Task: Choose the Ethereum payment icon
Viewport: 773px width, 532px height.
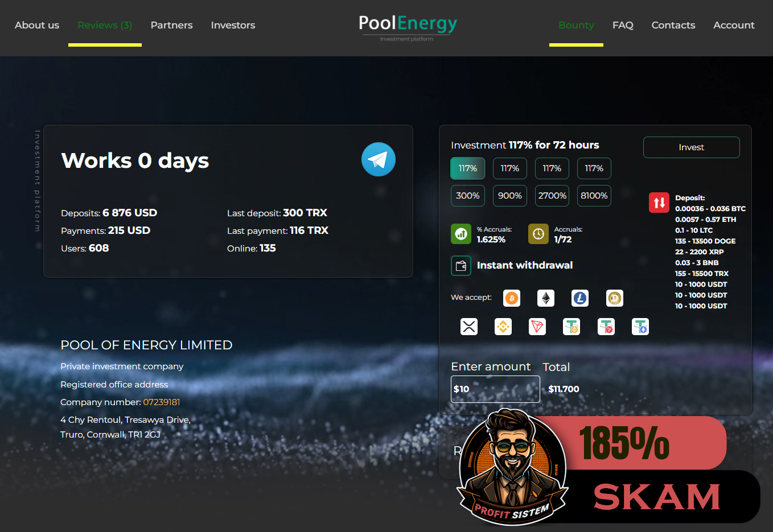Action: (546, 298)
